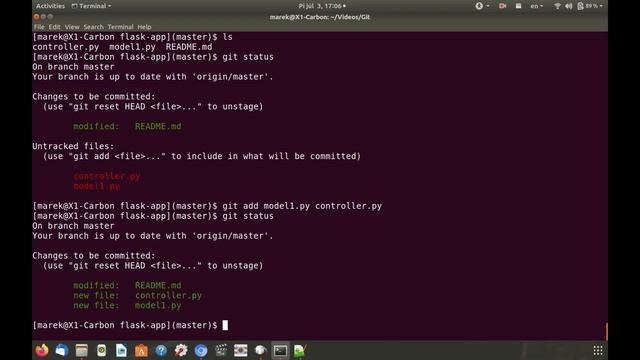Click the terminal scrollbar thumb at right edge
Screen dimensions: 640x360
point(607,331)
